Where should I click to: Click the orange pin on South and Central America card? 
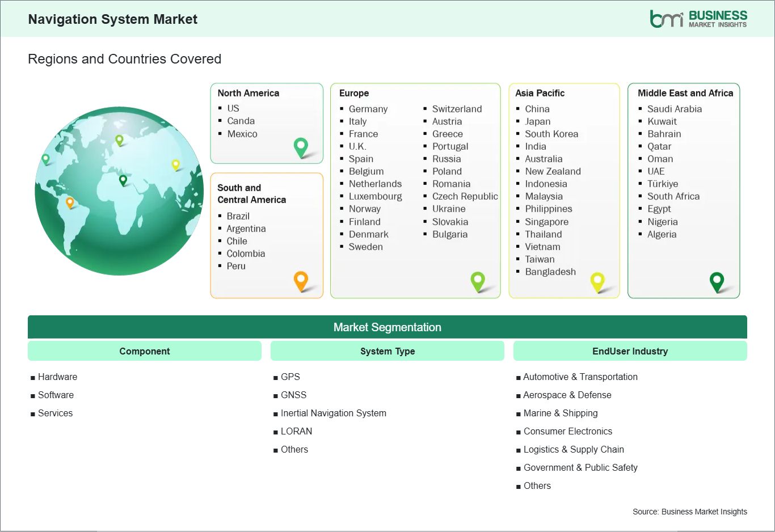pos(300,280)
